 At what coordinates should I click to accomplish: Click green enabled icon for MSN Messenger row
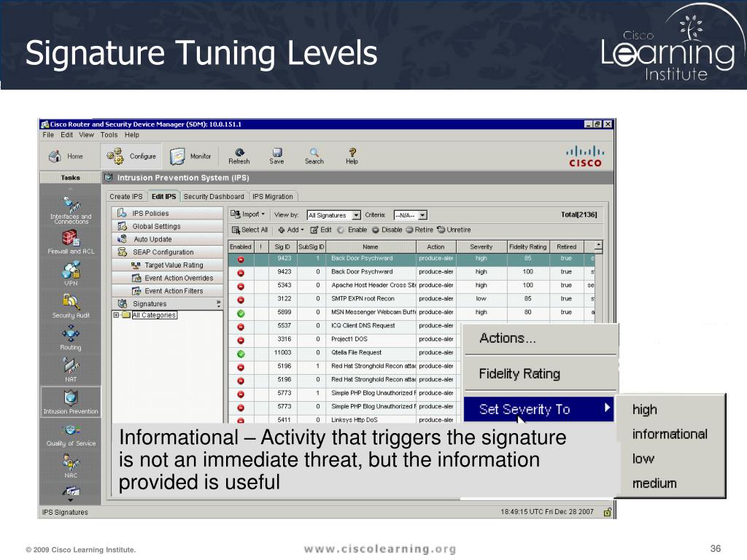click(x=241, y=314)
